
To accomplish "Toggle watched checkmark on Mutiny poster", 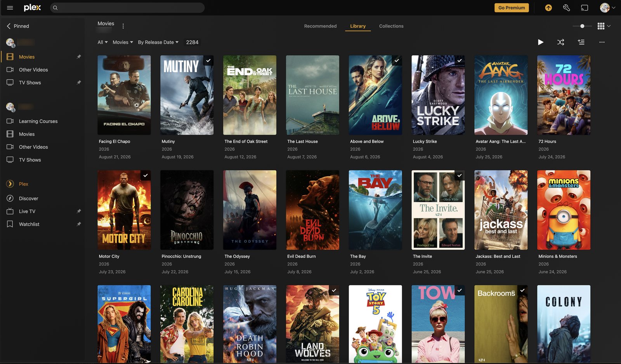I will point(208,60).
